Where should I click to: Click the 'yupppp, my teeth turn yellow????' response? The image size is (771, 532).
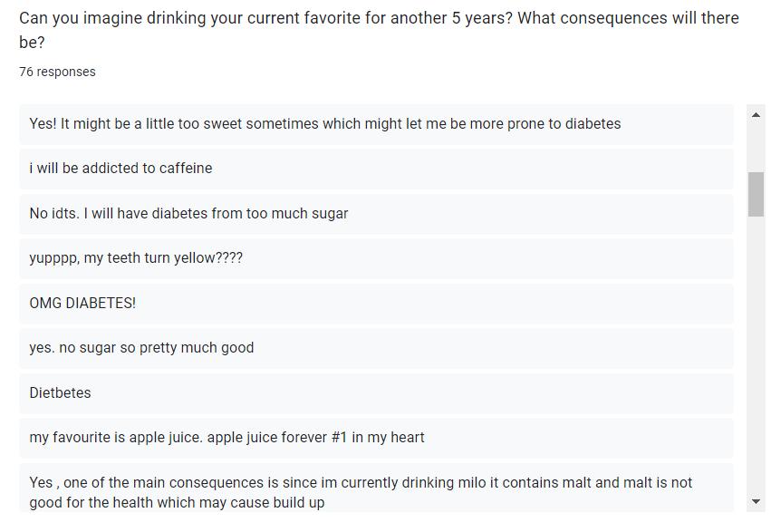coord(376,258)
